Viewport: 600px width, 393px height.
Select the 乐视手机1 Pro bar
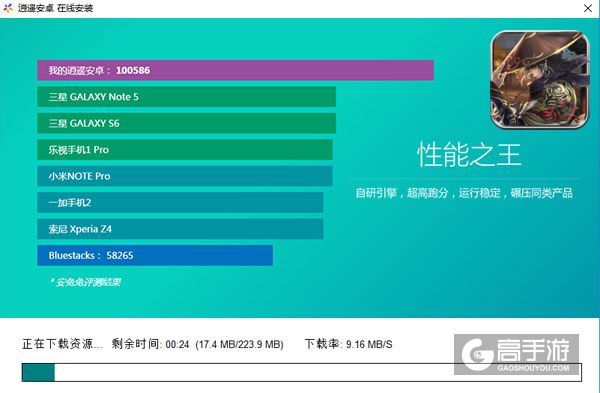[185, 150]
